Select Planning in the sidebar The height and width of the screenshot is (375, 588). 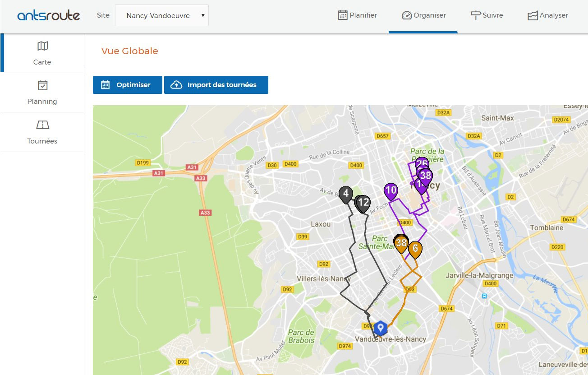pyautogui.click(x=42, y=93)
